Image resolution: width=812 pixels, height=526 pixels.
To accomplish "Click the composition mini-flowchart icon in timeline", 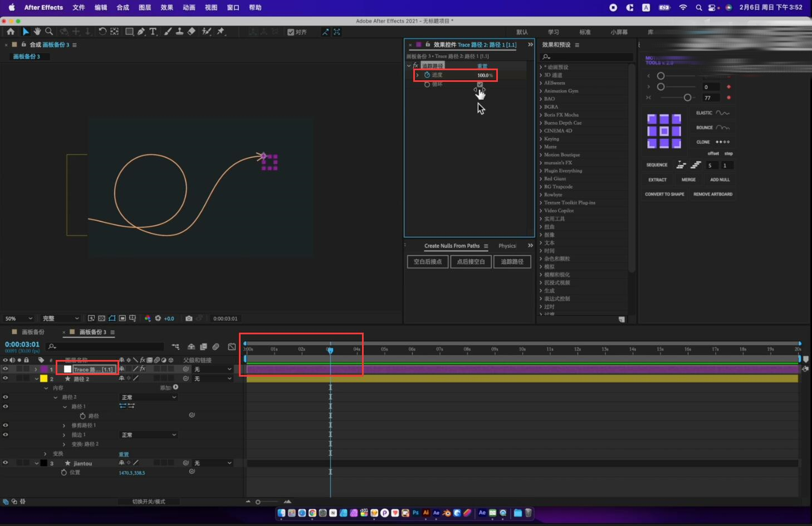I will coord(176,347).
